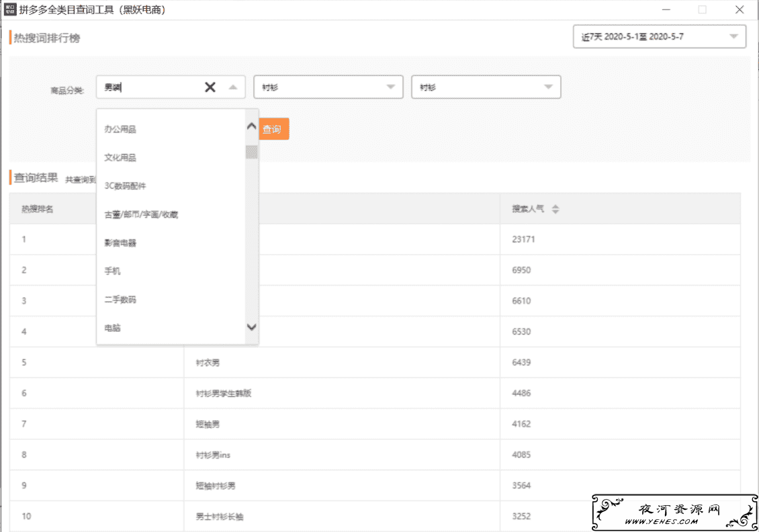The image size is (759, 532).
Task: Click the search popularity value 6950
Action: tap(521, 270)
